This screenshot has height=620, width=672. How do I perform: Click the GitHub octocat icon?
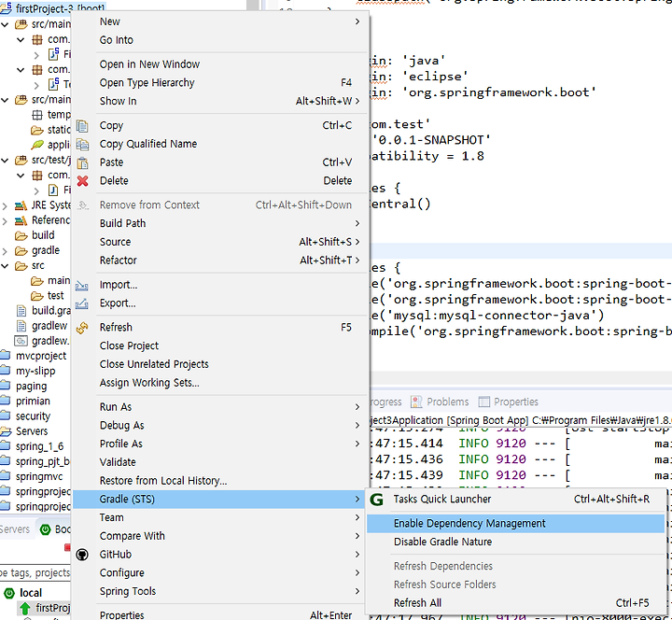pyautogui.click(x=82, y=555)
